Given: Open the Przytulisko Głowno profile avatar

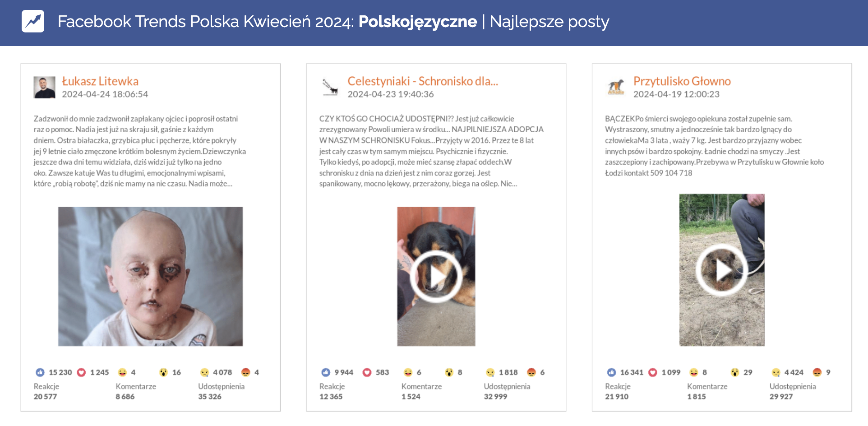Looking at the screenshot, I should coord(616,87).
